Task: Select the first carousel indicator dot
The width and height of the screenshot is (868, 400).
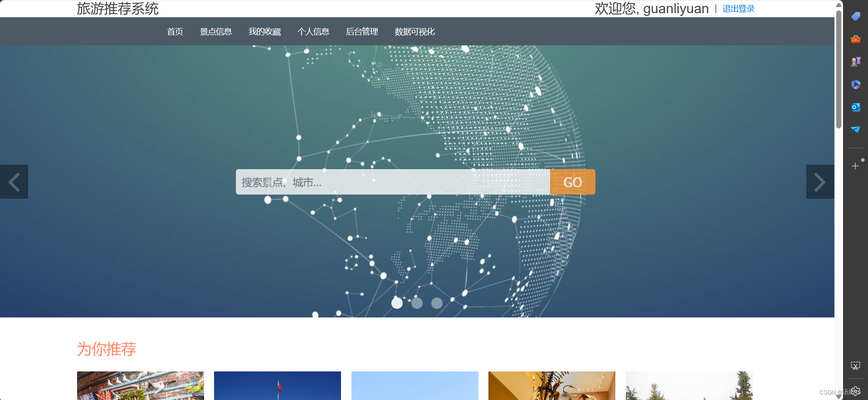Action: tap(397, 303)
